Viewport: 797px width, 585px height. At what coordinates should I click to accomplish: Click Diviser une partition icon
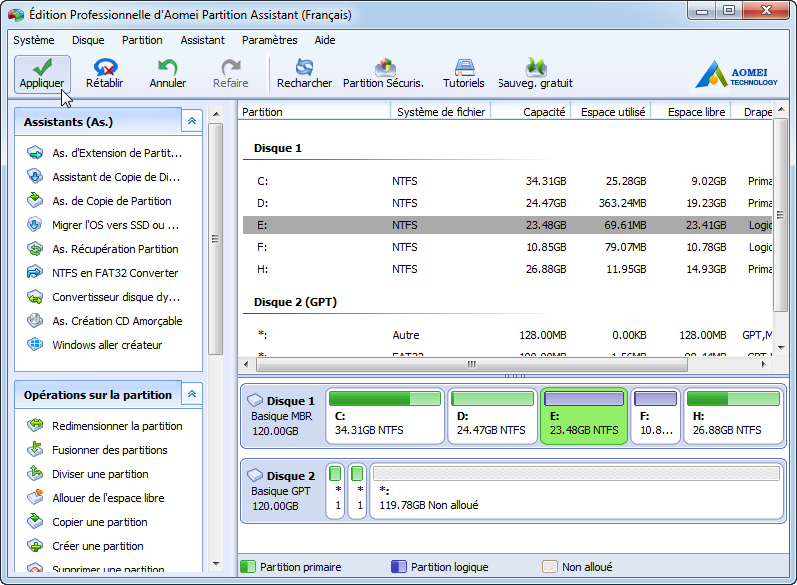(x=35, y=473)
